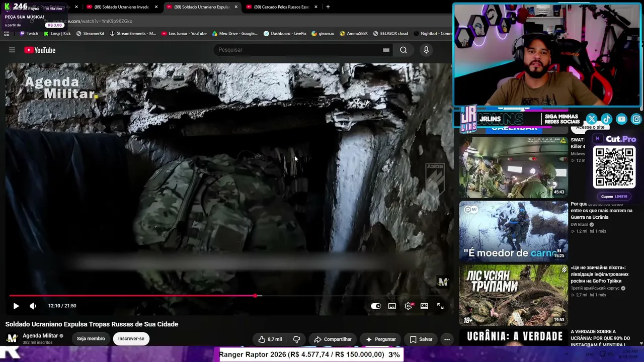Image resolution: width=644 pixels, height=362 pixels.
Task: Click the DW Brasil channel name
Action: 579,224
